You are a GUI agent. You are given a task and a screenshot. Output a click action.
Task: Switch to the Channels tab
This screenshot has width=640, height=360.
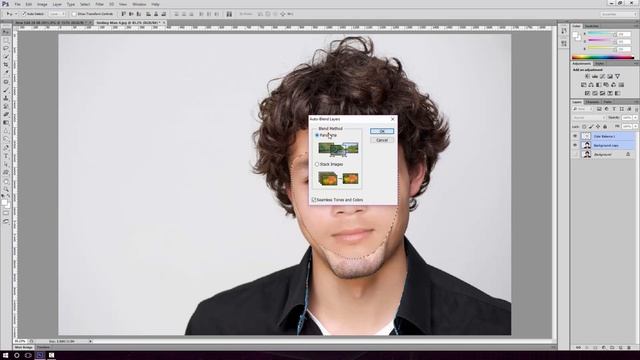[593, 102]
